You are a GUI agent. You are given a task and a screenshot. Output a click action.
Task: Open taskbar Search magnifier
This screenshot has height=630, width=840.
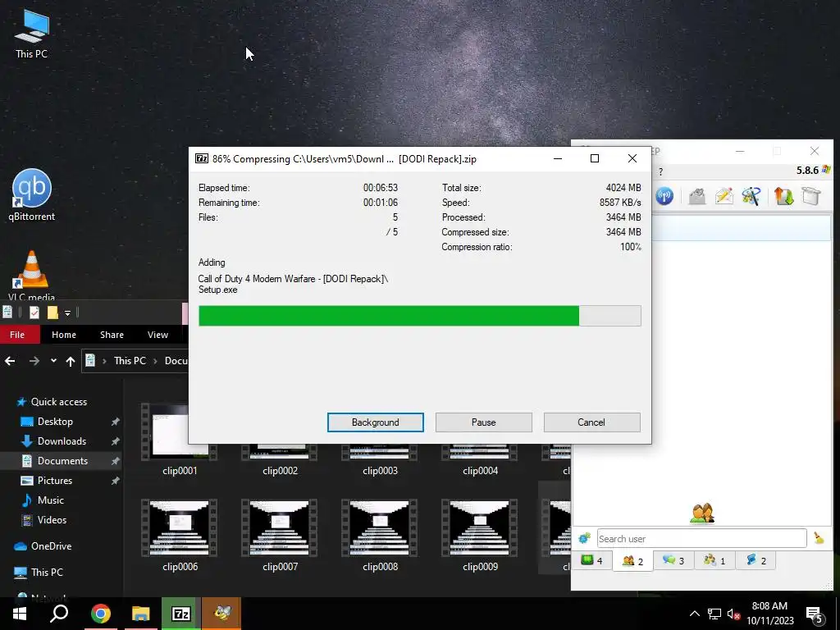click(x=59, y=614)
